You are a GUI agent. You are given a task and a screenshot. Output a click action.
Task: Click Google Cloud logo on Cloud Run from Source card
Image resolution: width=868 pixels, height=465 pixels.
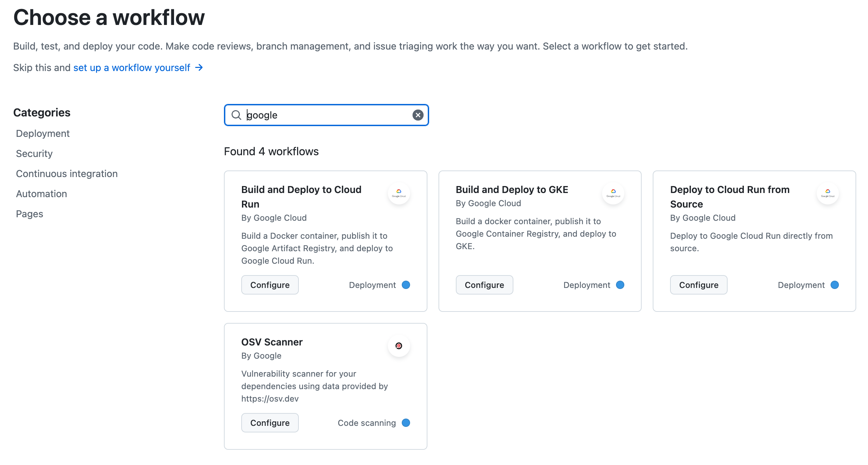827,193
